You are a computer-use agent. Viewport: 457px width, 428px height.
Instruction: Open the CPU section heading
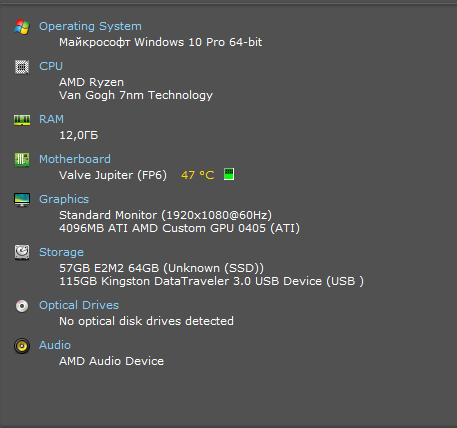point(51,66)
